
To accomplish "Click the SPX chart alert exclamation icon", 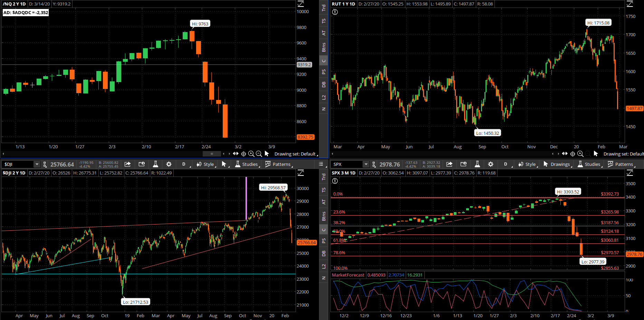I will [335, 181].
